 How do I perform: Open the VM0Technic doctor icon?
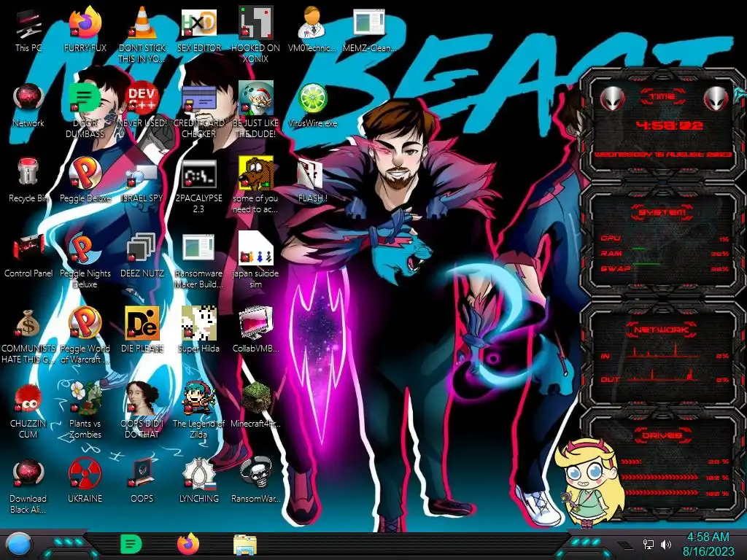pos(312,23)
